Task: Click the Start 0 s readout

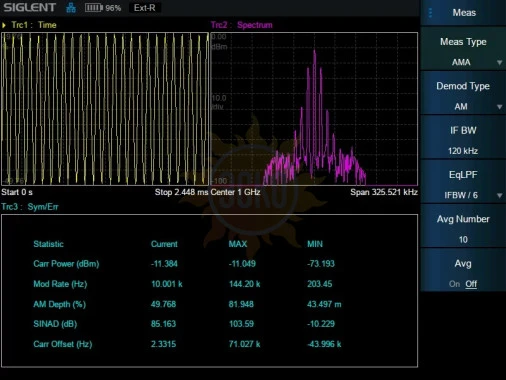Action: 17,192
